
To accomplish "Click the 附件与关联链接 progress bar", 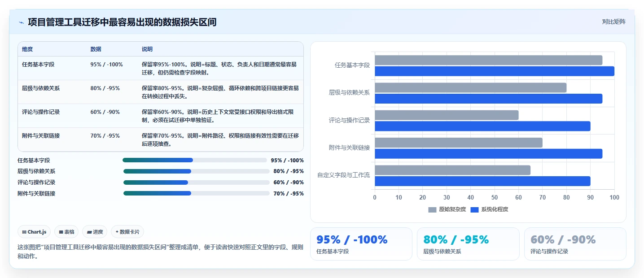I will pos(196,193).
